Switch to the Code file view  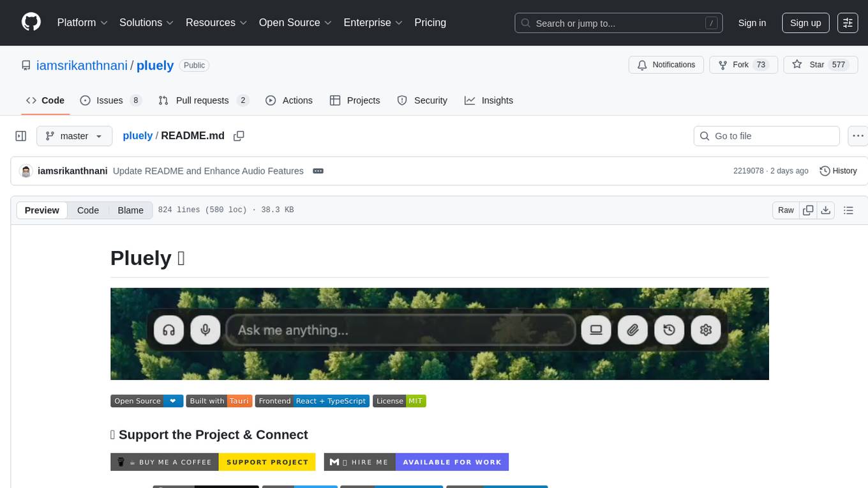pyautogui.click(x=88, y=210)
